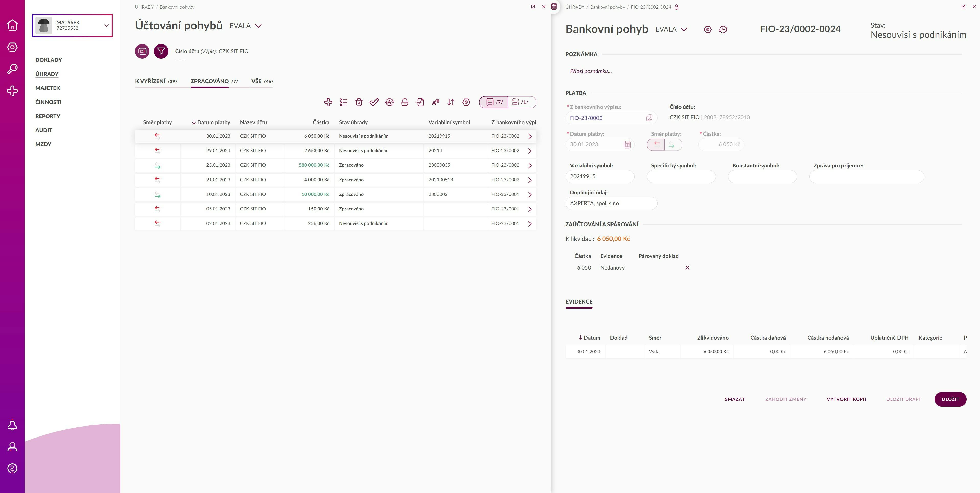This screenshot has height=493, width=980.
Task: Open row 25.01.2023 detail chevron
Action: [x=530, y=166]
